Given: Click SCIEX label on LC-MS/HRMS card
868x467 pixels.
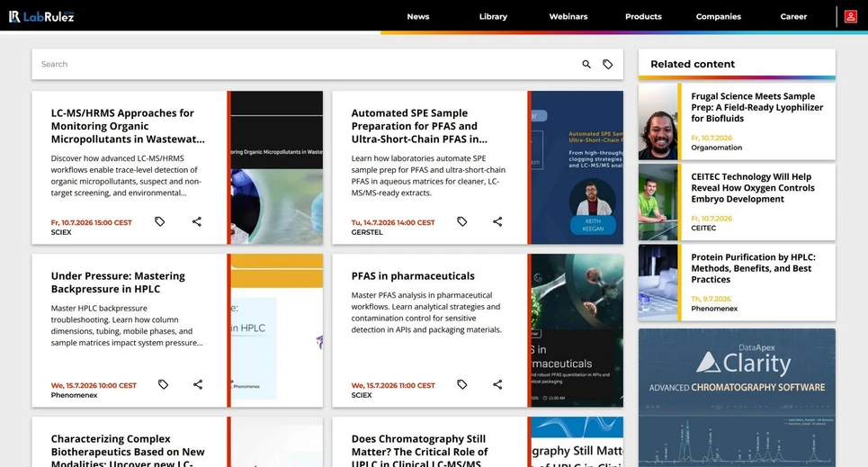Looking at the screenshot, I should [x=61, y=232].
